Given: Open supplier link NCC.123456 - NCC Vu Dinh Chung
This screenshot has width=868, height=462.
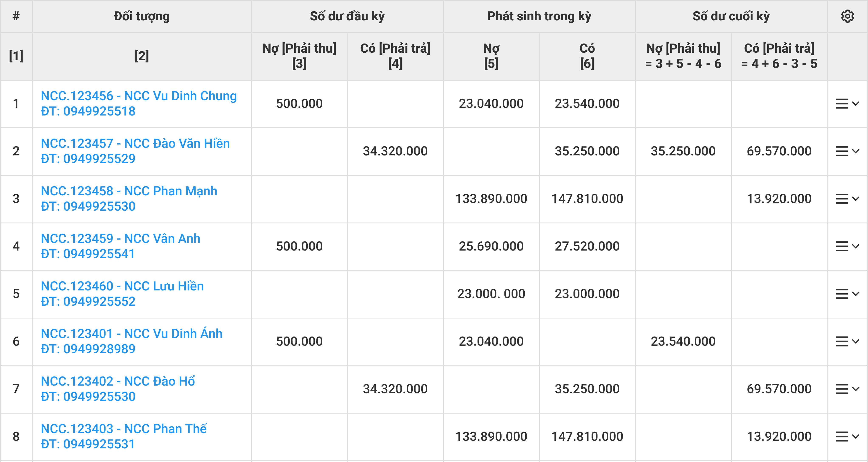Looking at the screenshot, I should point(138,96).
